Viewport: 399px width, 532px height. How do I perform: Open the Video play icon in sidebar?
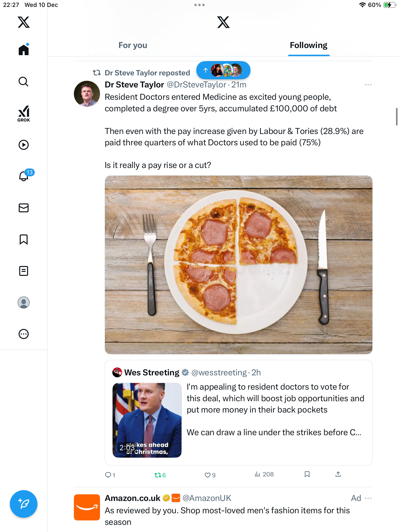click(24, 145)
